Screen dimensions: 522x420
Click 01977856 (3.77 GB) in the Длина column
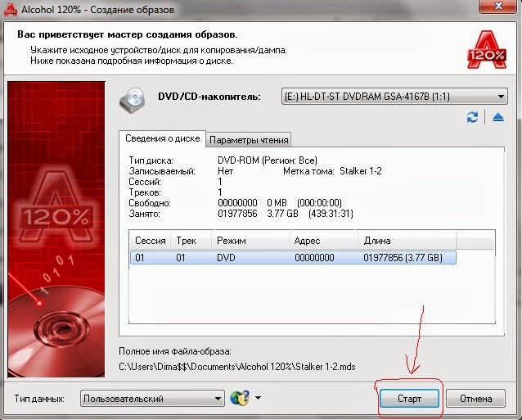403,258
